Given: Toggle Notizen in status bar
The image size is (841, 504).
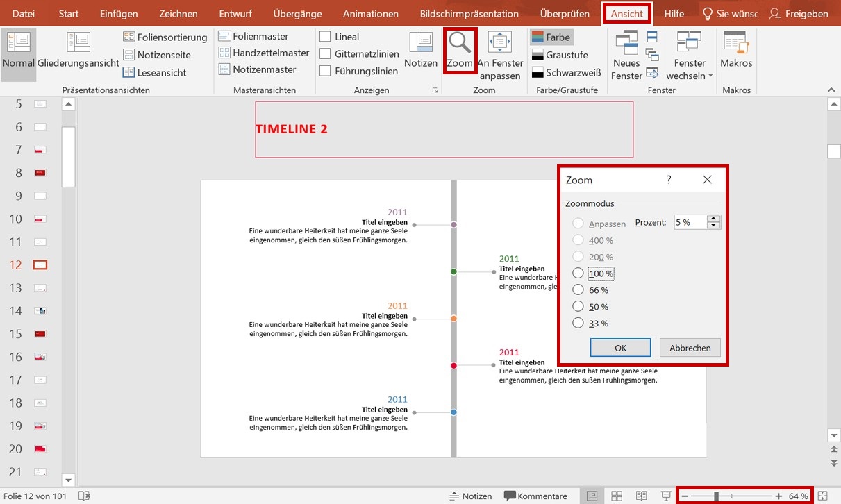Looking at the screenshot, I should [471, 496].
